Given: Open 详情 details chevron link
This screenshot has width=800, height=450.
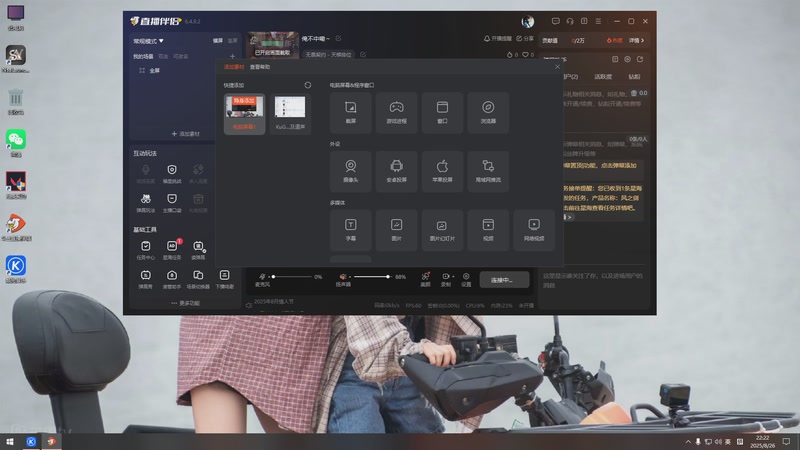Looking at the screenshot, I should tap(636, 40).
